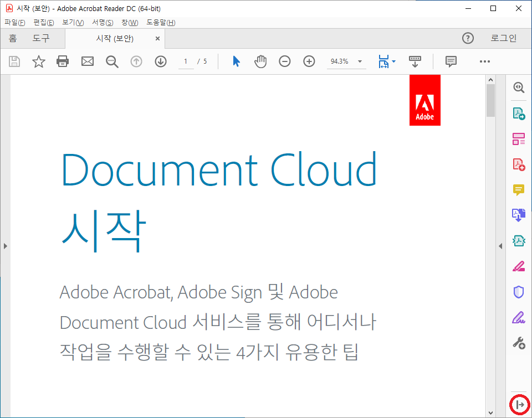Open search tool in right pane
This screenshot has width=532, height=418.
tap(519, 87)
